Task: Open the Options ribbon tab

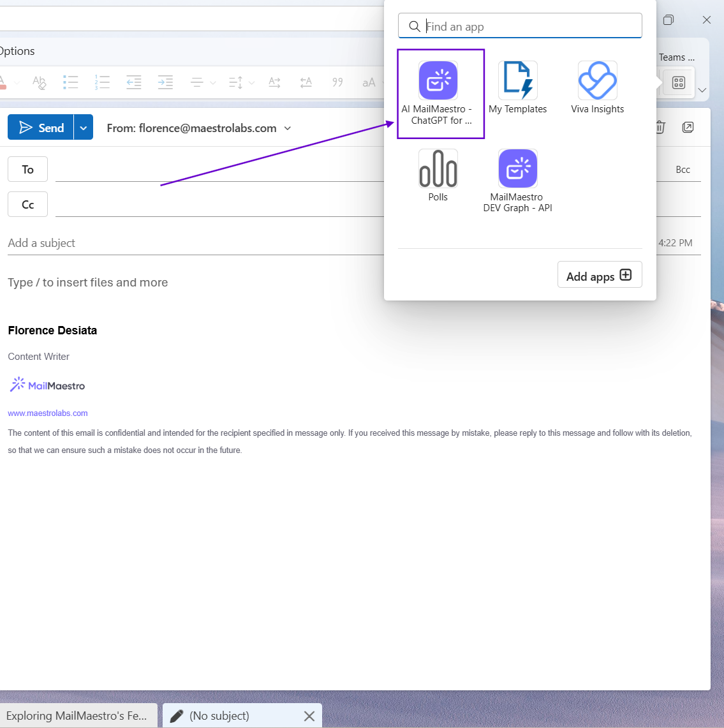Action: (17, 50)
